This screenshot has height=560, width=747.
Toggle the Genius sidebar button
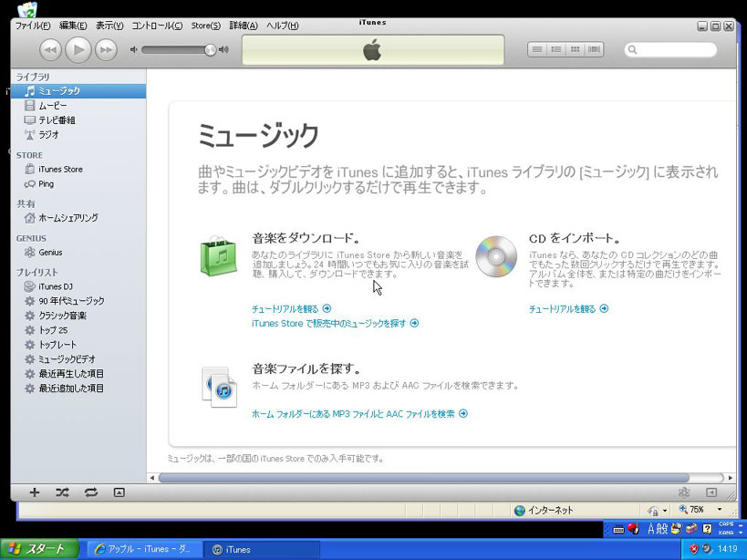coord(711,493)
